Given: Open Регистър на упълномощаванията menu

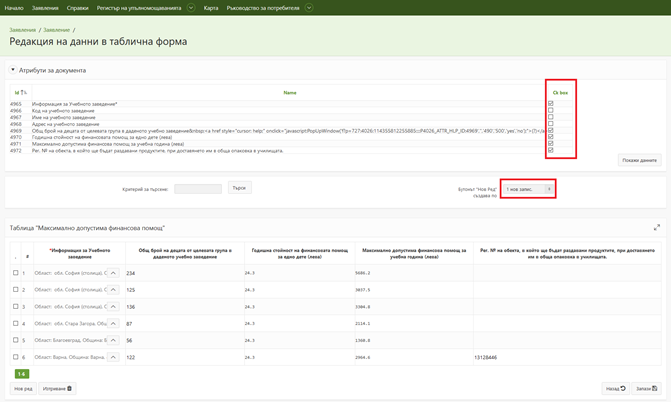Looking at the screenshot, I should click(139, 8).
